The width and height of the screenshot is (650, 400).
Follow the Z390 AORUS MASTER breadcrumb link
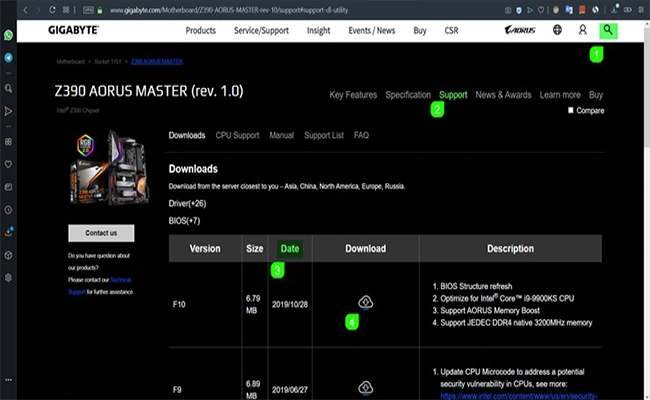click(157, 62)
